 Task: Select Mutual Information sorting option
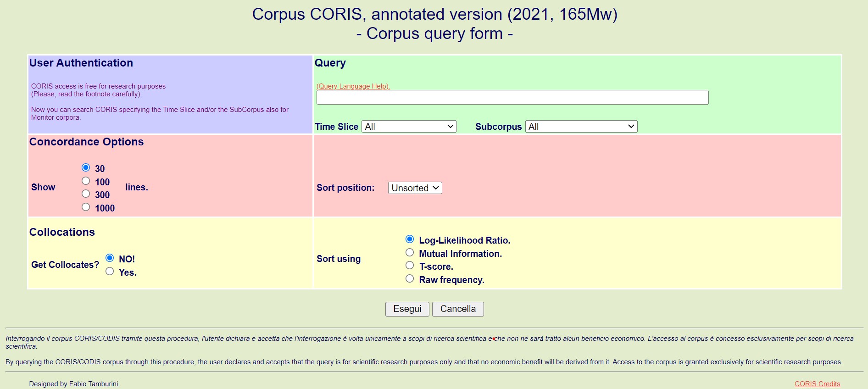click(x=410, y=252)
